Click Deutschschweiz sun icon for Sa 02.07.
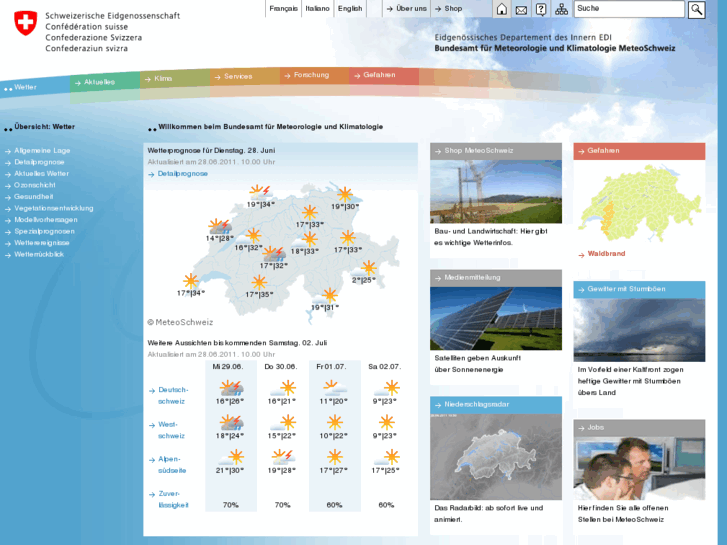 click(x=386, y=388)
